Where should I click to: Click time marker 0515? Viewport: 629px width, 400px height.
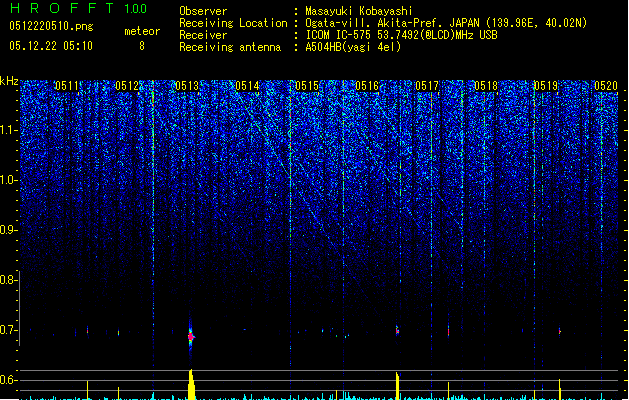[307, 86]
